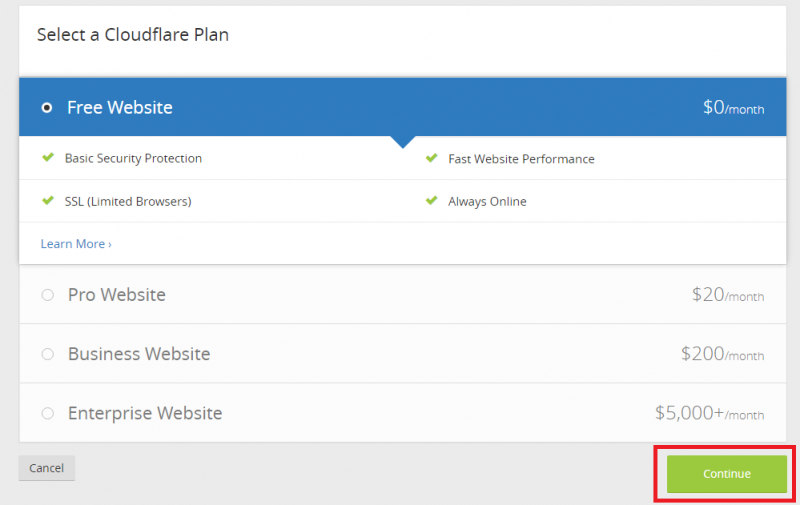The width and height of the screenshot is (800, 505).
Task: Click the Business Website plan title
Action: [139, 354]
